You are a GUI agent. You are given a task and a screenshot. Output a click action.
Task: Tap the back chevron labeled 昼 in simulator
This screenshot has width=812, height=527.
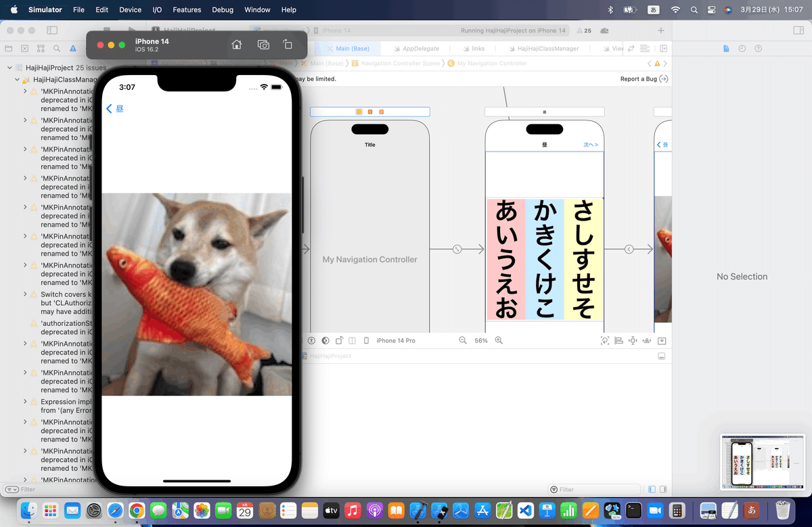point(115,108)
